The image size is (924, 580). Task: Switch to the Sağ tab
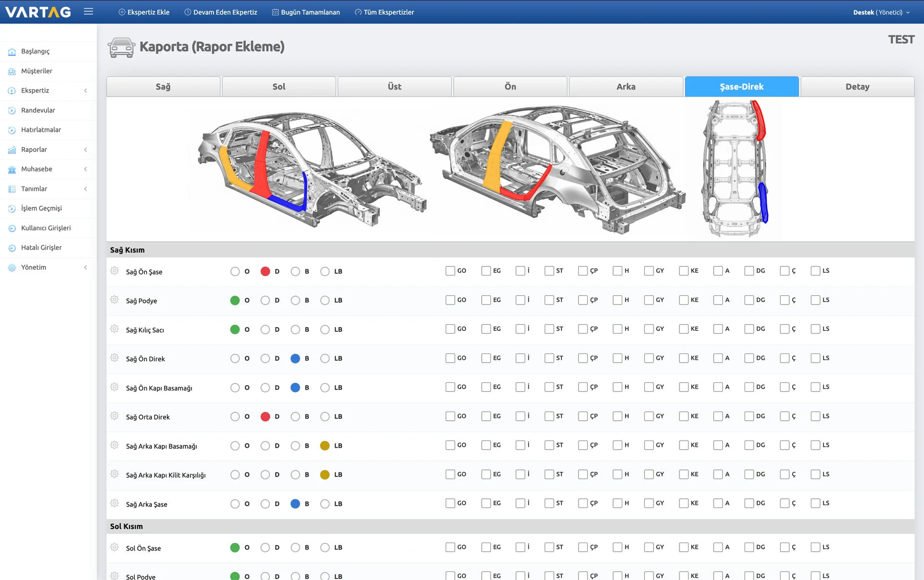(x=163, y=87)
